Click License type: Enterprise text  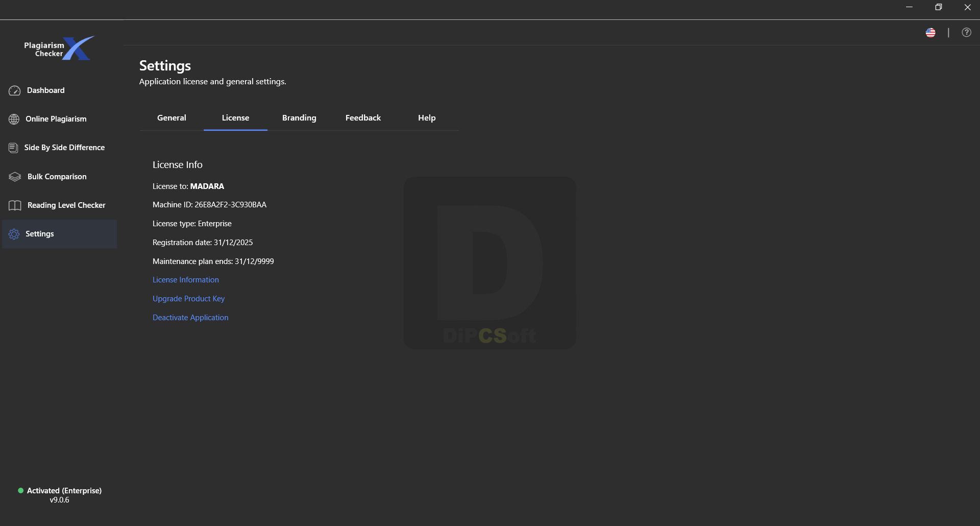(192, 224)
